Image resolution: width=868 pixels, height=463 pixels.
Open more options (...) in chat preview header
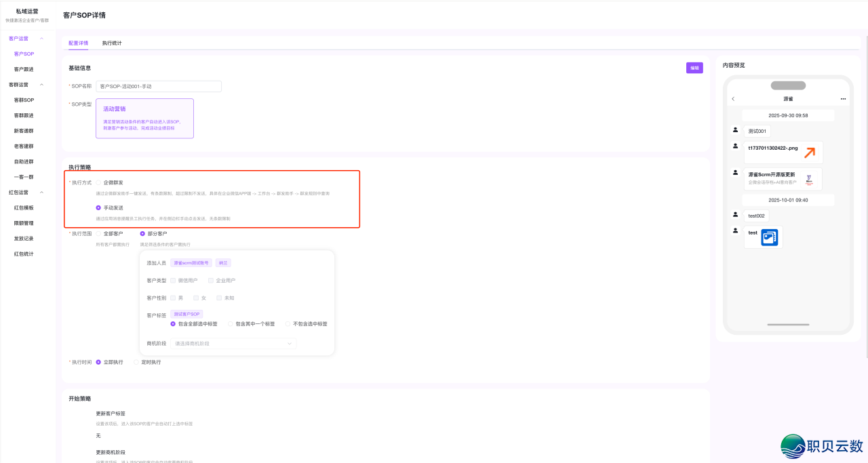[x=843, y=99]
